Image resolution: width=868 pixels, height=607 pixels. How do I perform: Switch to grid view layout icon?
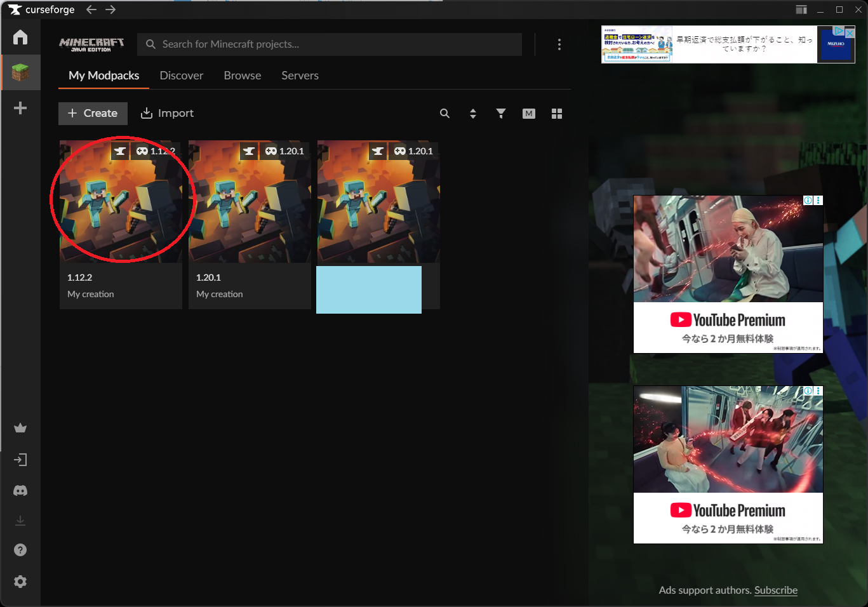[557, 114]
